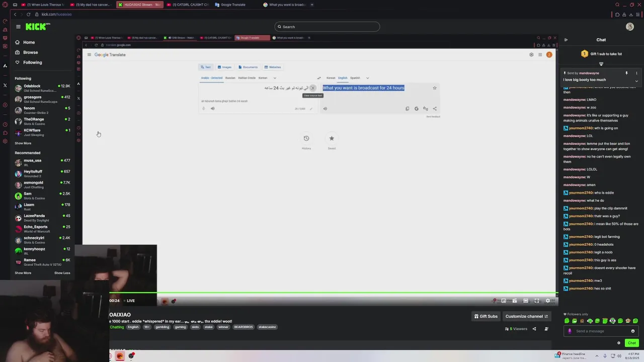The width and height of the screenshot is (644, 362).
Task: Type in Send a message field
Action: 601,331
